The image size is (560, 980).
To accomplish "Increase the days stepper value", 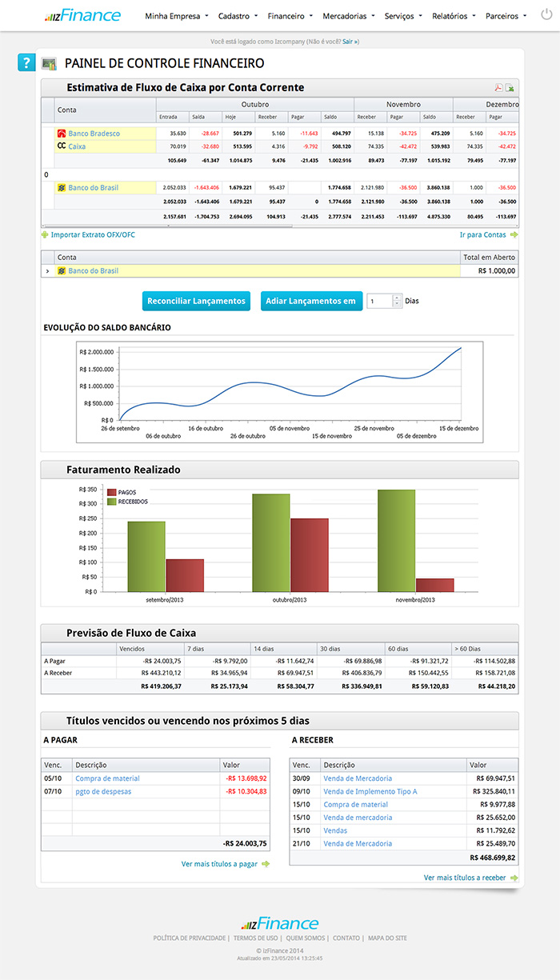I will 395,298.
